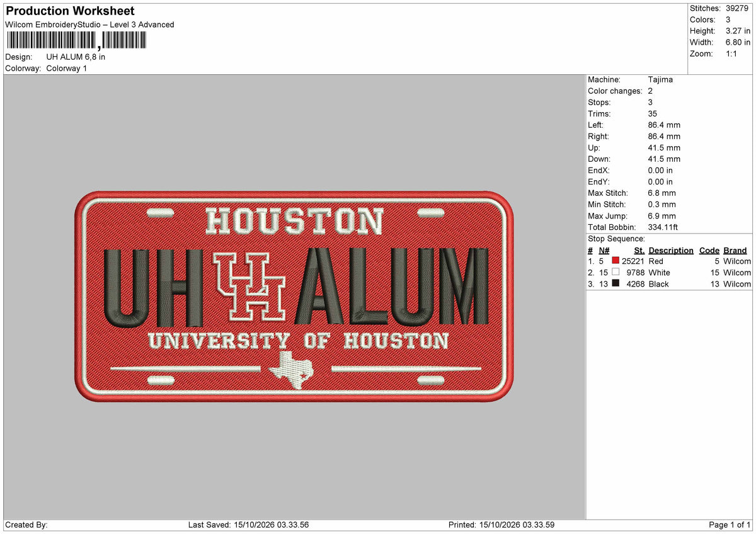Screen dimensions: 756x534
Task: Click the red thread color swatch
Action: click(x=616, y=261)
